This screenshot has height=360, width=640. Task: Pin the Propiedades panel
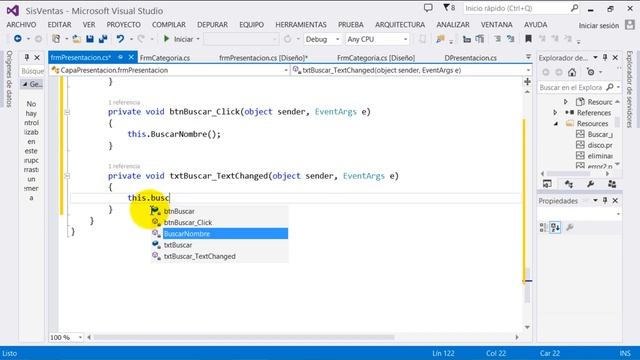605,200
